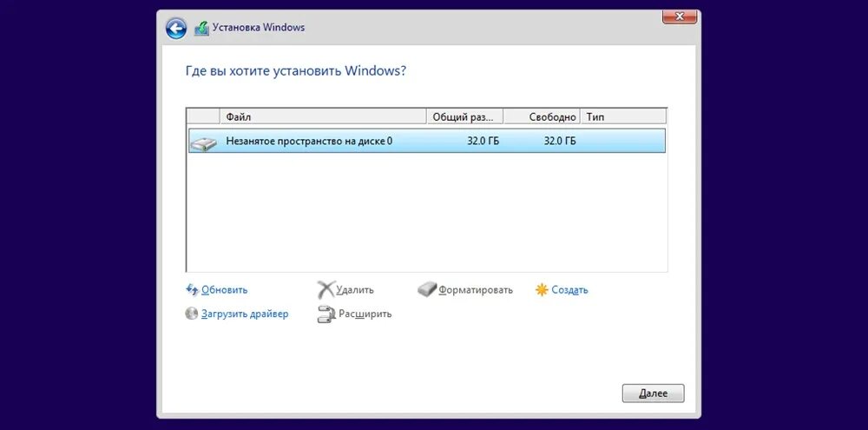Click the Удалить delete link
Viewport: 868px width, 430px height.
(x=355, y=290)
